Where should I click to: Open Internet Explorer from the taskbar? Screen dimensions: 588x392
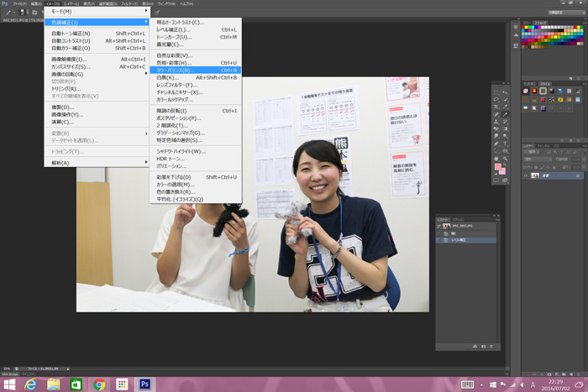point(31,384)
